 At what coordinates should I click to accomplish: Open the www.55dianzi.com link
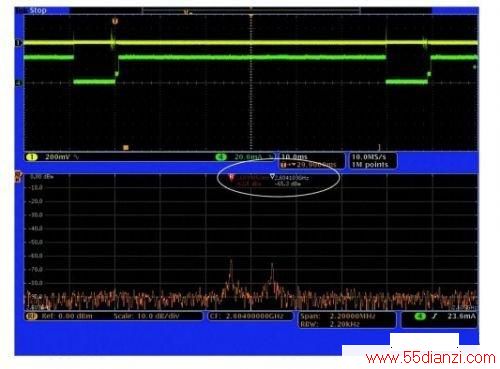click(431, 358)
